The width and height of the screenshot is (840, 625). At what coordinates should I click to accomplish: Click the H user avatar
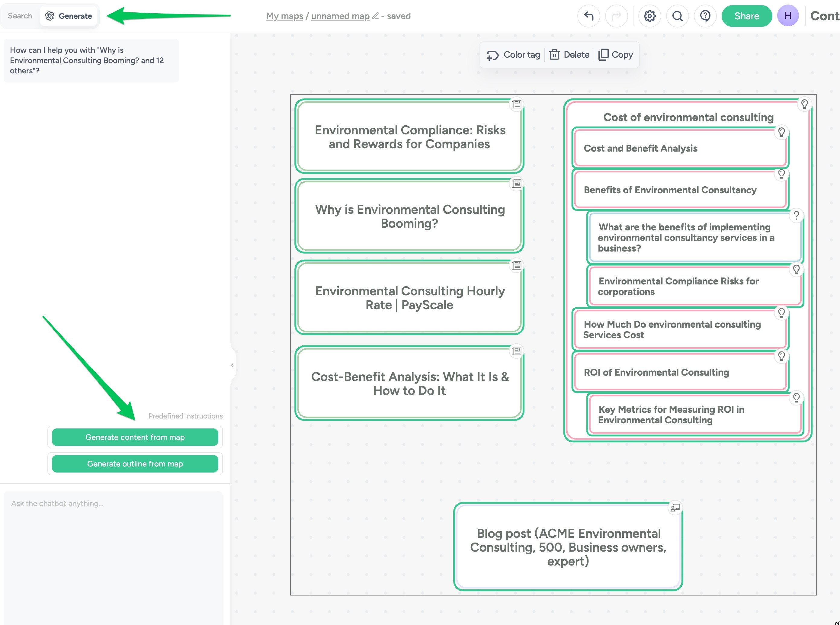[788, 16]
